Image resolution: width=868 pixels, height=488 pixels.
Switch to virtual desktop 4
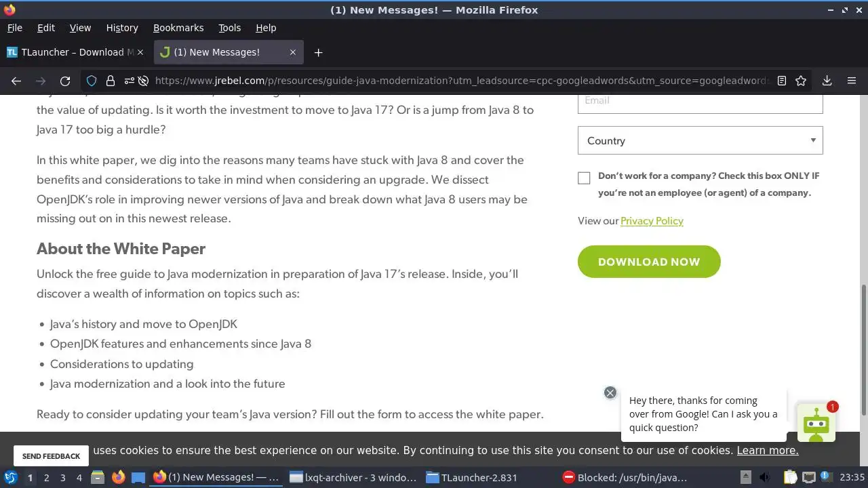pos(79,477)
